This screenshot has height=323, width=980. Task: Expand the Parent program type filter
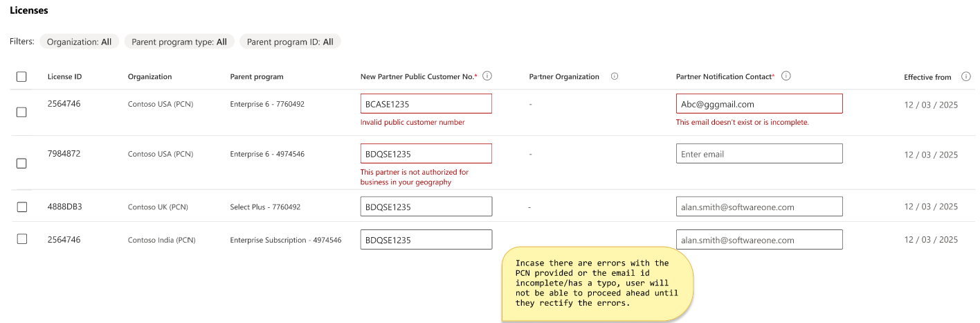click(x=179, y=42)
